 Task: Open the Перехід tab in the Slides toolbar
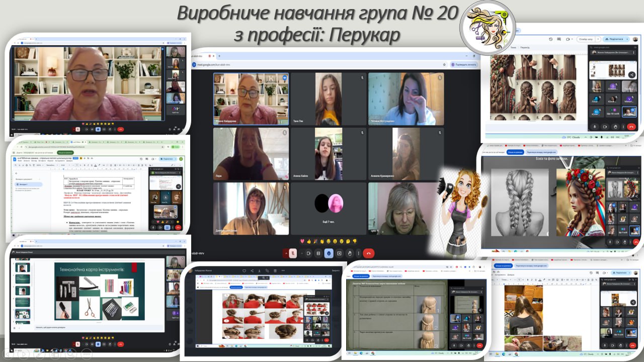tap(525, 47)
